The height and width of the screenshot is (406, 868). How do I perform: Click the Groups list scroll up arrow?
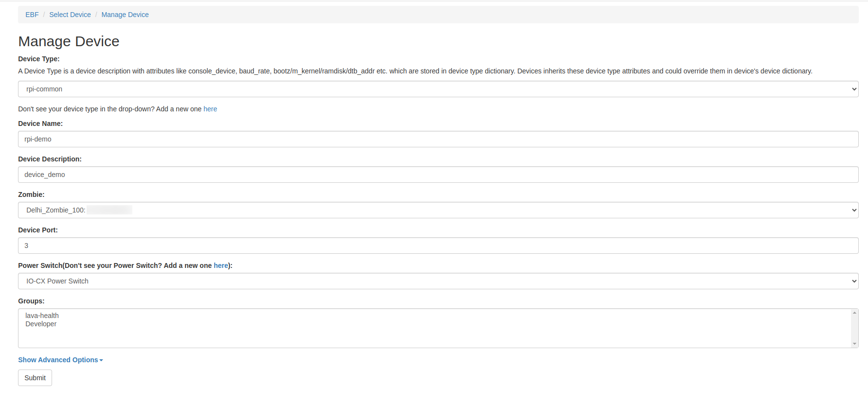(x=854, y=313)
